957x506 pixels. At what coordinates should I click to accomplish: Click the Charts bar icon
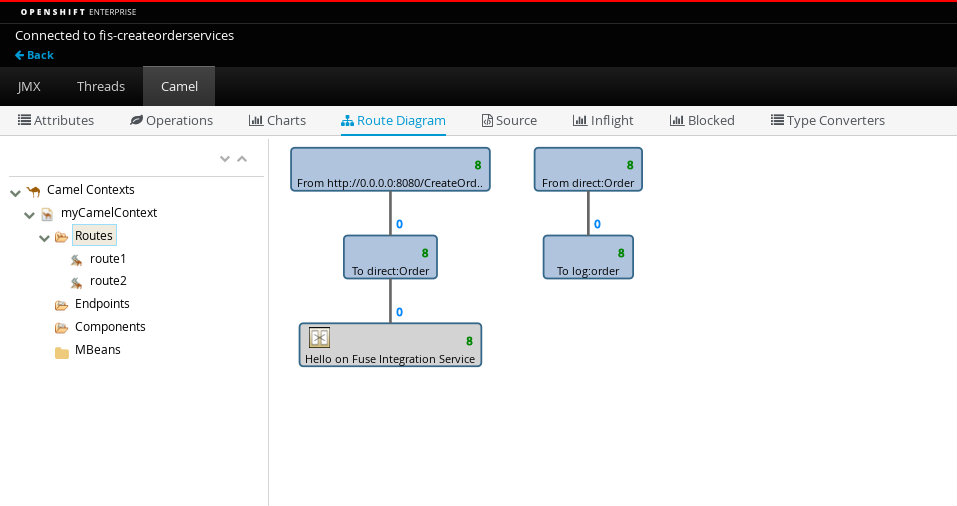point(256,120)
